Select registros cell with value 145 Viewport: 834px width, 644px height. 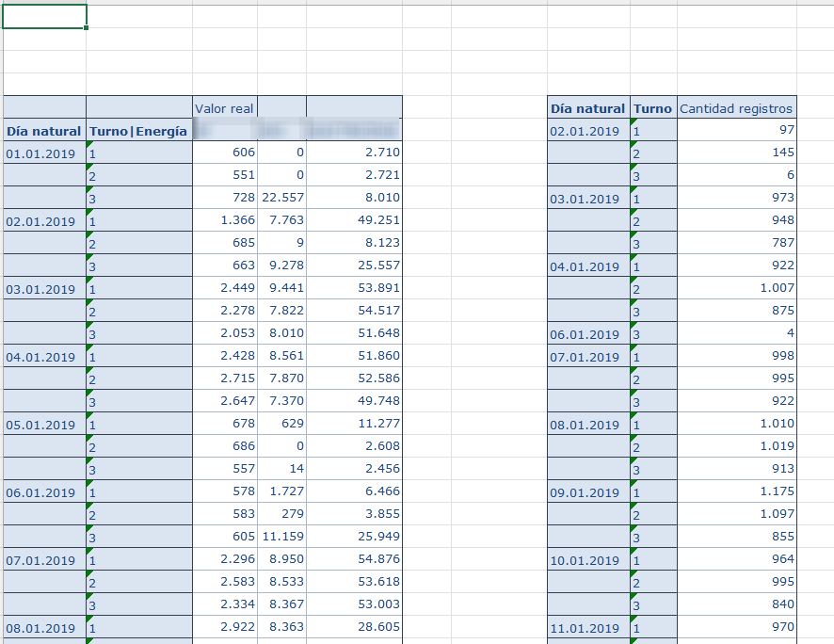click(737, 153)
